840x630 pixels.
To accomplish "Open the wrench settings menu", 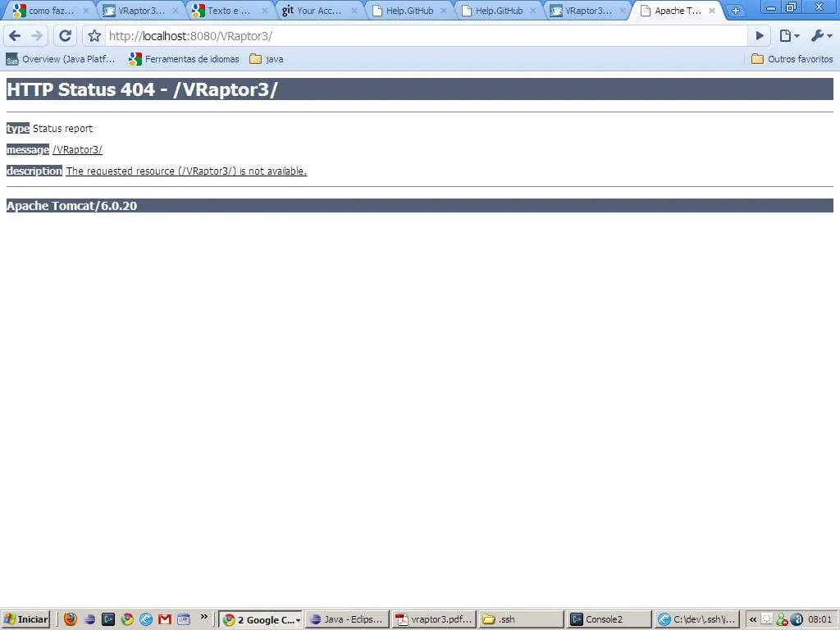I will point(821,36).
